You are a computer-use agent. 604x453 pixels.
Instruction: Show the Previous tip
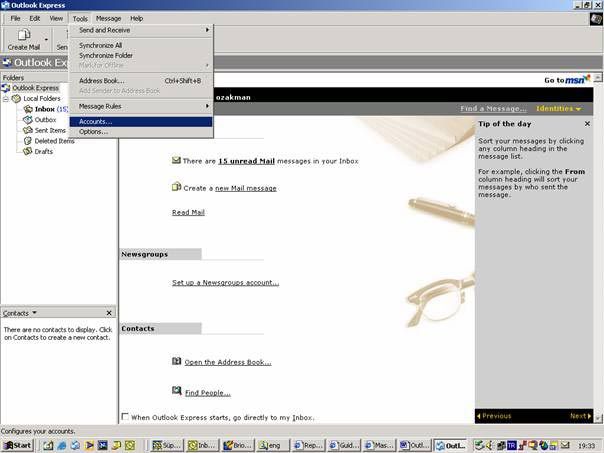pyautogui.click(x=494, y=416)
